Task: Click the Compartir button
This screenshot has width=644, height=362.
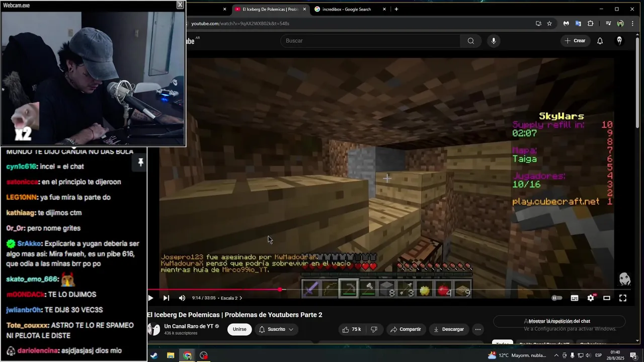Action: click(406, 329)
